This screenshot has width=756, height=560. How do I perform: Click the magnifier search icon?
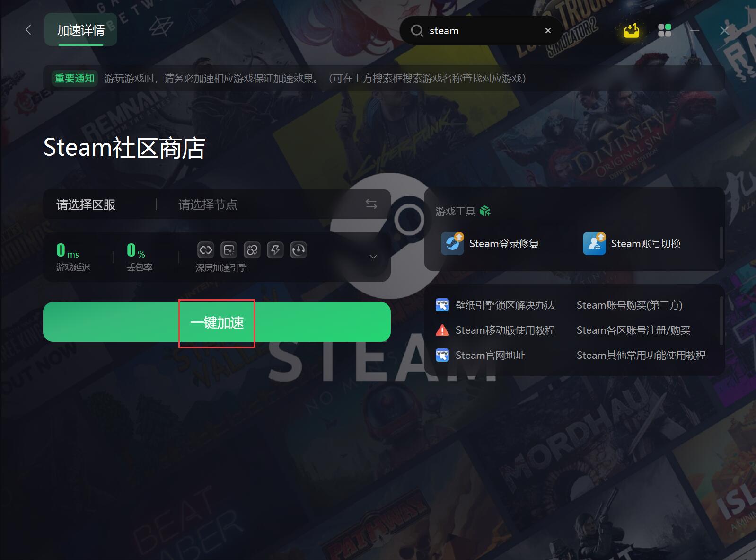tap(417, 31)
